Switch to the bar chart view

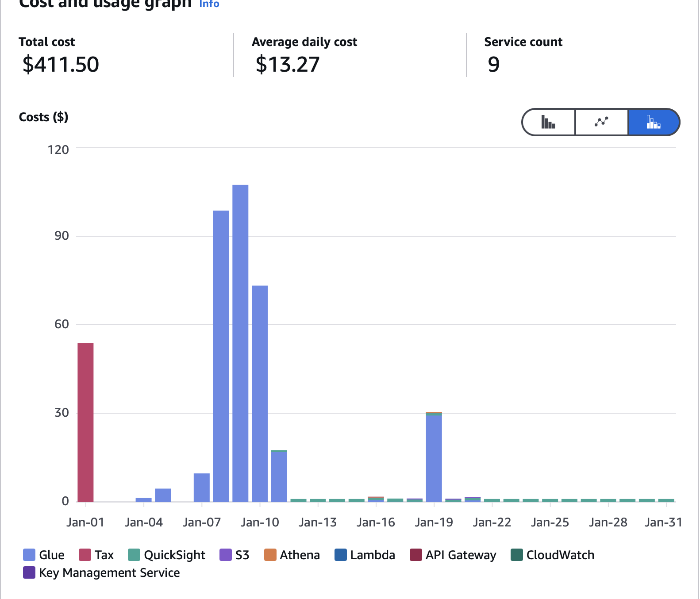548,122
